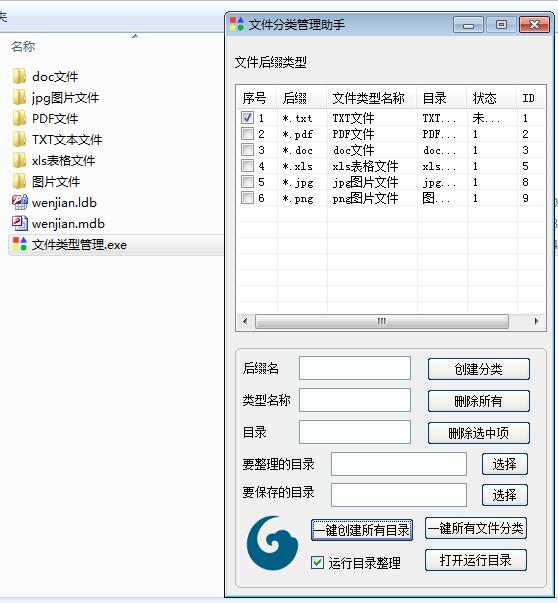This screenshot has width=558, height=603.
Task: Click the scrollbar's left arrow in the list
Action: click(245, 321)
